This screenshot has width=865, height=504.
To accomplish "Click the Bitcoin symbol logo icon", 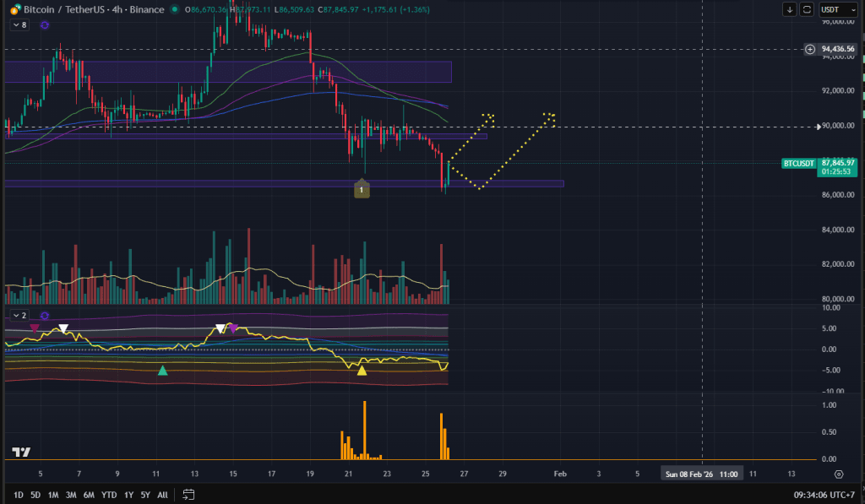I will (x=15, y=9).
